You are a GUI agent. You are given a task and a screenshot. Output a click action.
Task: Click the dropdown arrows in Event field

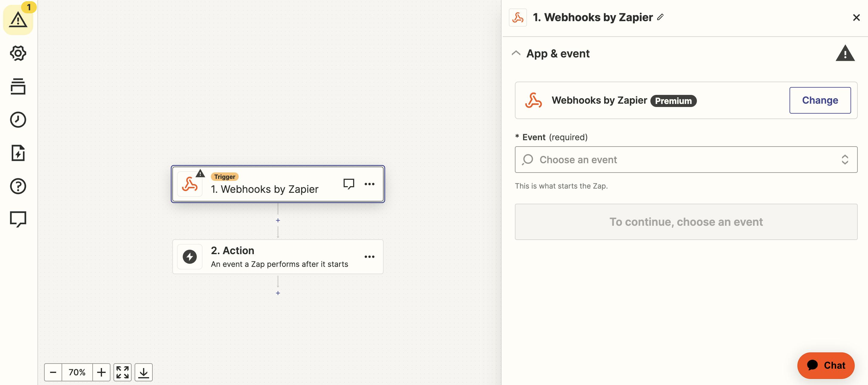(x=845, y=160)
